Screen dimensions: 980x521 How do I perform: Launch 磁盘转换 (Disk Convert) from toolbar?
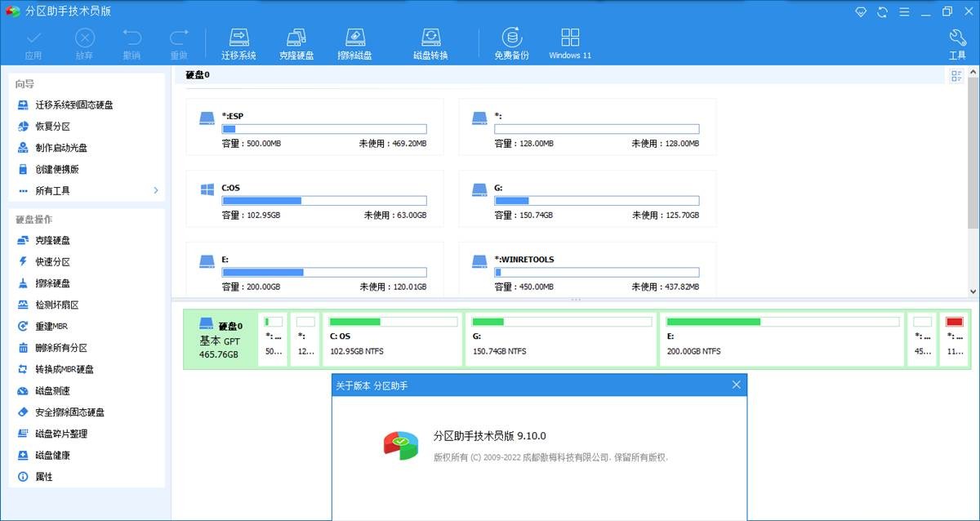tap(430, 43)
